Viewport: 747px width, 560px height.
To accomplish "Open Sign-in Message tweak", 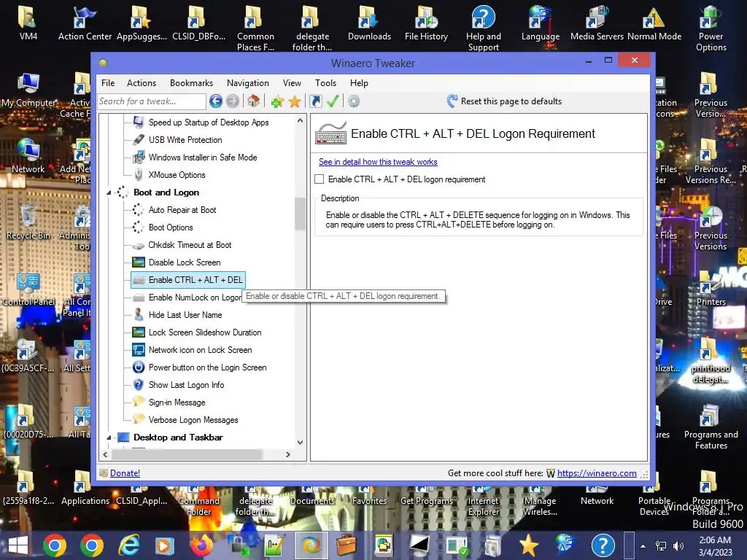I will coord(177,402).
